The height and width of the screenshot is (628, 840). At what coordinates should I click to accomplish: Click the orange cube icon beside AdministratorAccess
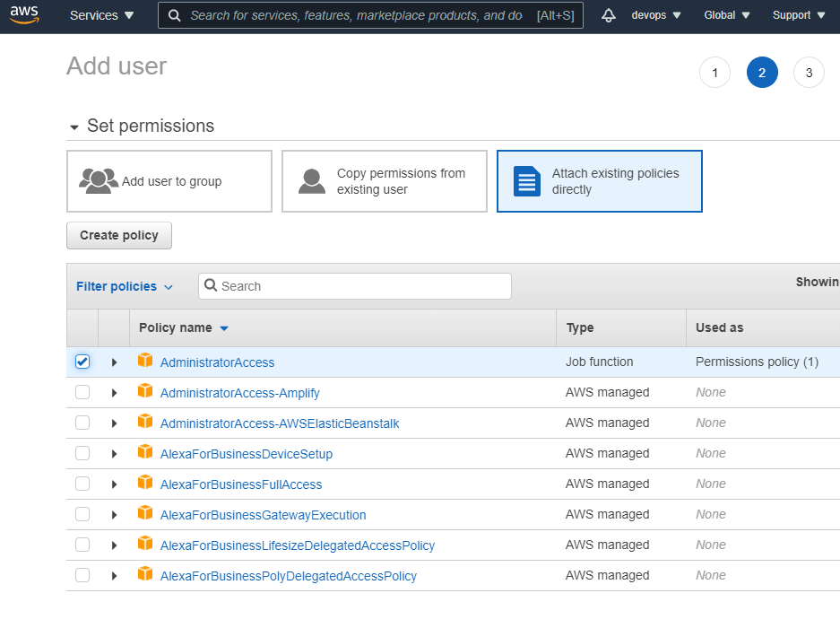click(x=145, y=361)
